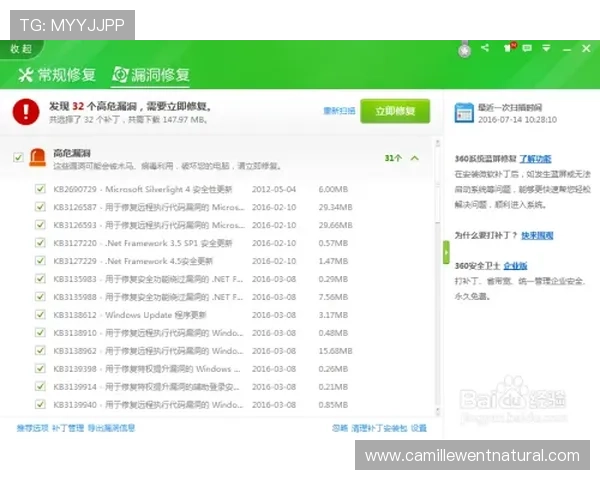Click the 忽略 link
Image resolution: width=600 pixels, height=480 pixels.
(340, 428)
